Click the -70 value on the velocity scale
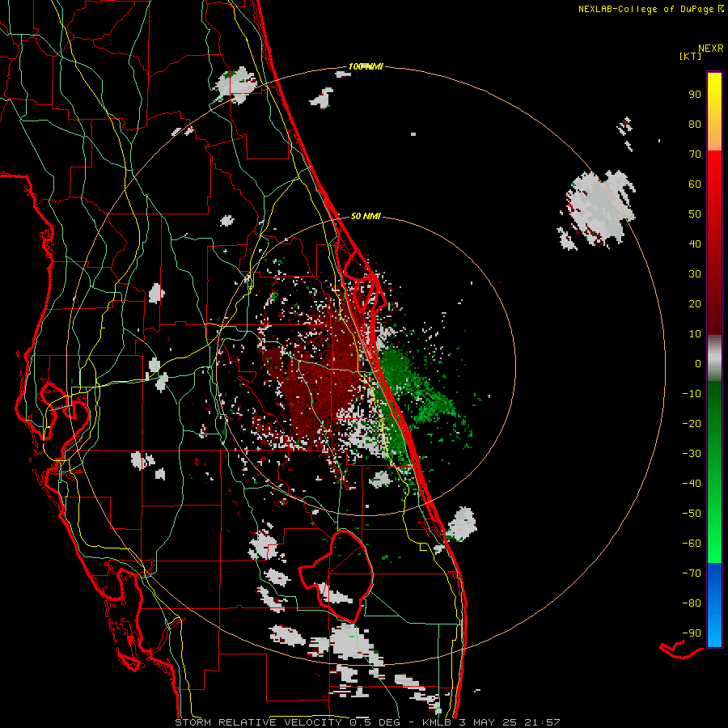This screenshot has height=728, width=728. [x=692, y=574]
